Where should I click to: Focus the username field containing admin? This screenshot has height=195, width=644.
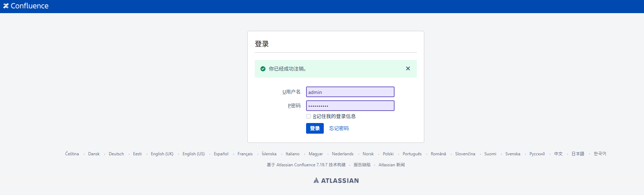[x=350, y=92]
